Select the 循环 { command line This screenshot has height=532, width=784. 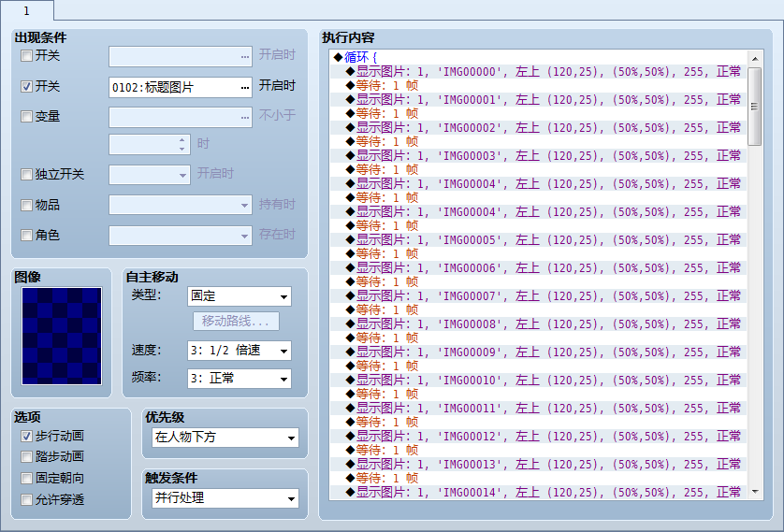coord(539,57)
